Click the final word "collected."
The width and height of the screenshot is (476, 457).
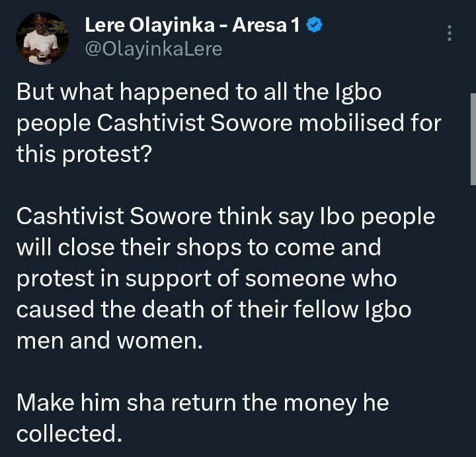click(69, 433)
